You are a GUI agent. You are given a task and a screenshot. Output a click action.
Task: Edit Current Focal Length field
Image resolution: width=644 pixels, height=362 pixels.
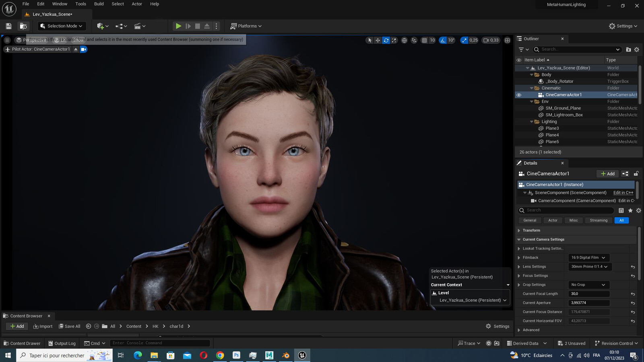(x=589, y=294)
